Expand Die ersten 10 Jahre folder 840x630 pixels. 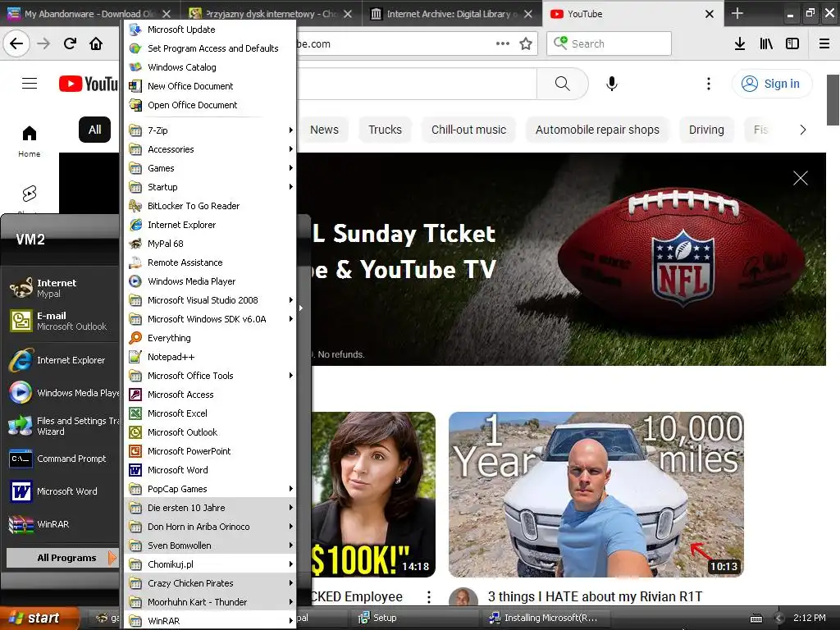click(x=209, y=507)
